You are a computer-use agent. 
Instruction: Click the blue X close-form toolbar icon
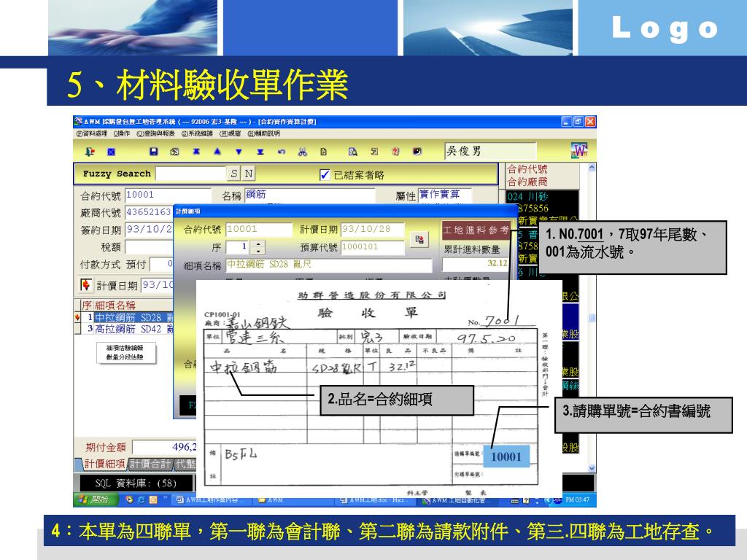[111, 152]
